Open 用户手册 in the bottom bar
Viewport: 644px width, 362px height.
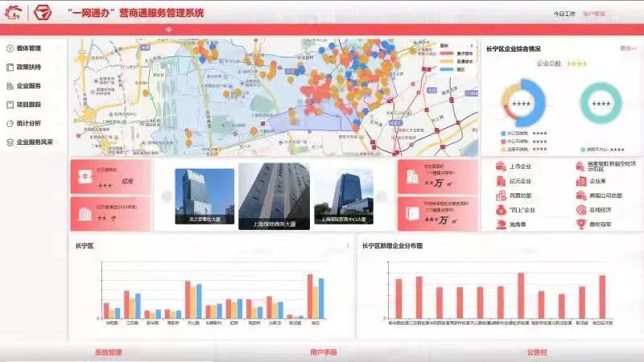(x=323, y=352)
